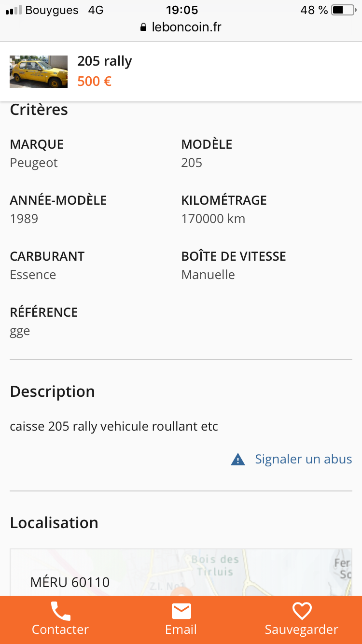Click the 'Signaler un abus' link
The width and height of the screenshot is (362, 644).
(x=304, y=459)
